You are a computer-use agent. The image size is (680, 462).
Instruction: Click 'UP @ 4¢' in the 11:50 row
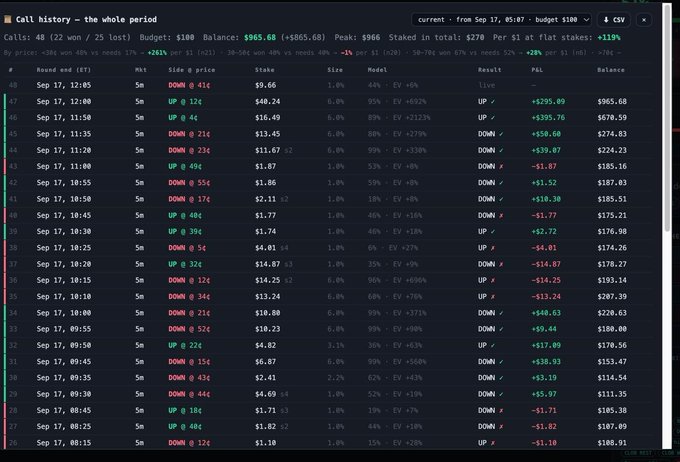pyautogui.click(x=183, y=118)
